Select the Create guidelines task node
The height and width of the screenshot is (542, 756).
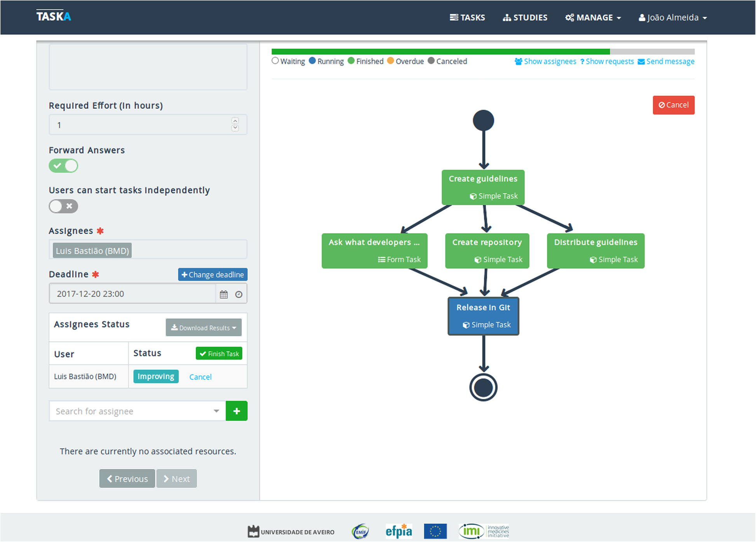483,187
